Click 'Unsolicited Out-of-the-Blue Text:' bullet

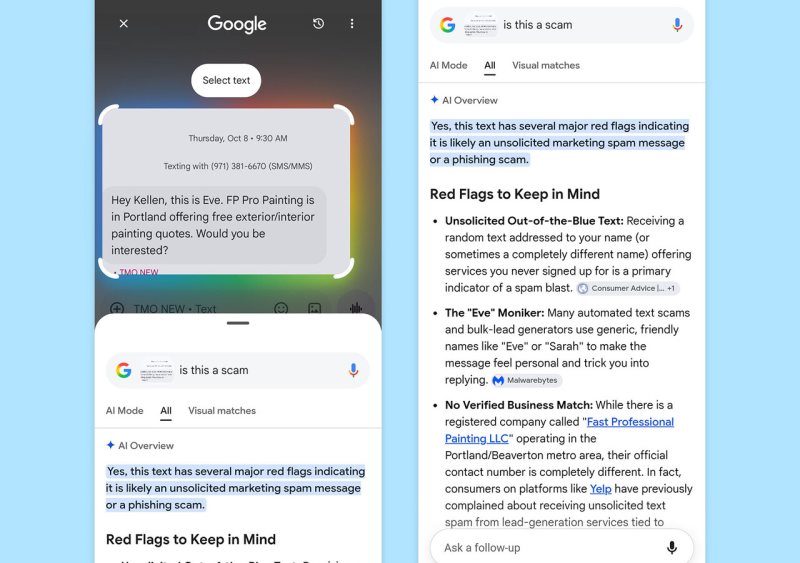[x=534, y=221]
